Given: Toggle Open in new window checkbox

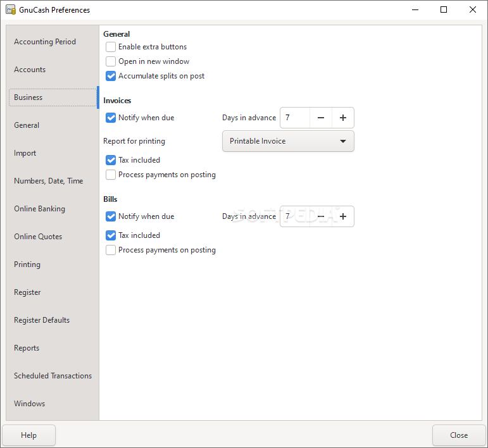Looking at the screenshot, I should (111, 61).
